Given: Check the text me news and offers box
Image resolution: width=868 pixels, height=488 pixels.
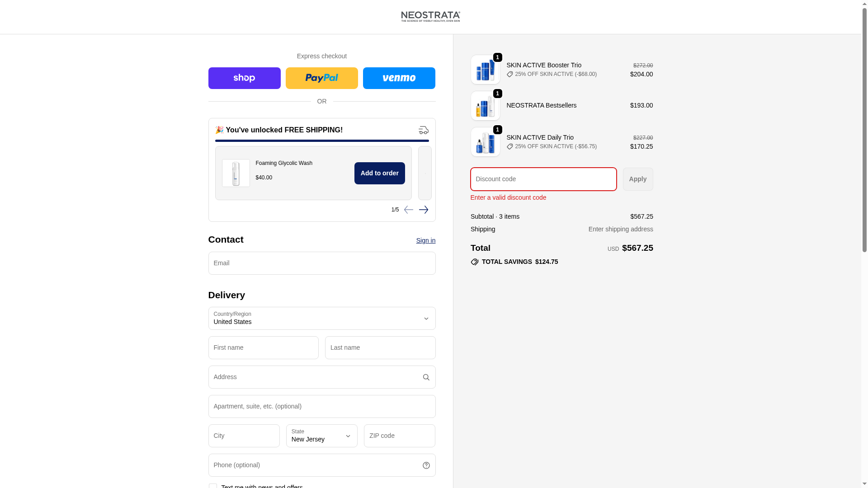Looking at the screenshot, I should click(212, 486).
